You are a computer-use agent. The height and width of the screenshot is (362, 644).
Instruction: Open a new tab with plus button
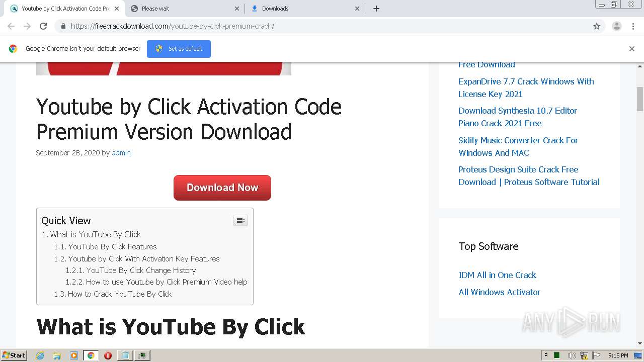376,9
